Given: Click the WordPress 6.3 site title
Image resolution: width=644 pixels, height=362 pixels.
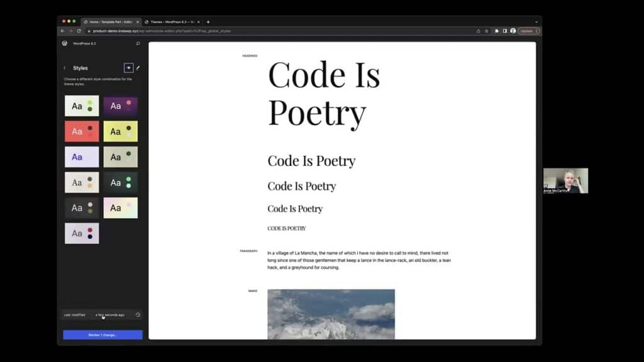Looking at the screenshot, I should point(84,43).
